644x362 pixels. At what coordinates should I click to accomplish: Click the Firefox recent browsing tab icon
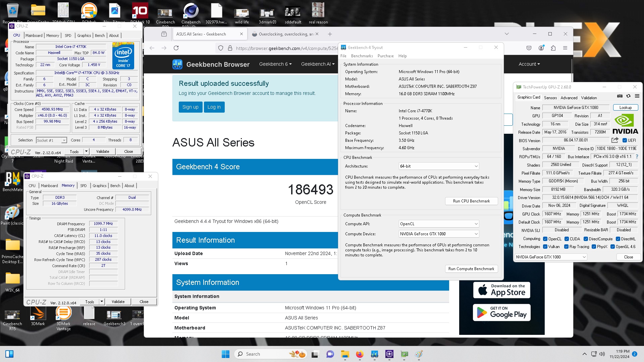pos(164,34)
